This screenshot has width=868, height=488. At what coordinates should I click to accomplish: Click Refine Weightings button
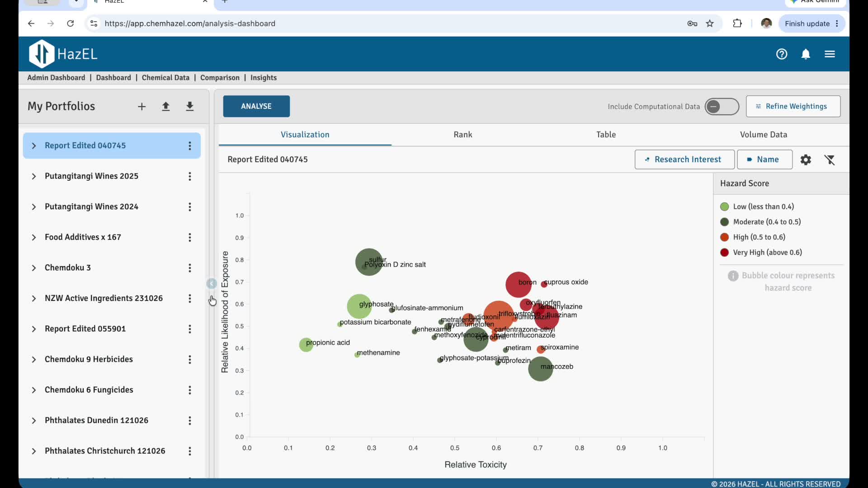pos(793,106)
